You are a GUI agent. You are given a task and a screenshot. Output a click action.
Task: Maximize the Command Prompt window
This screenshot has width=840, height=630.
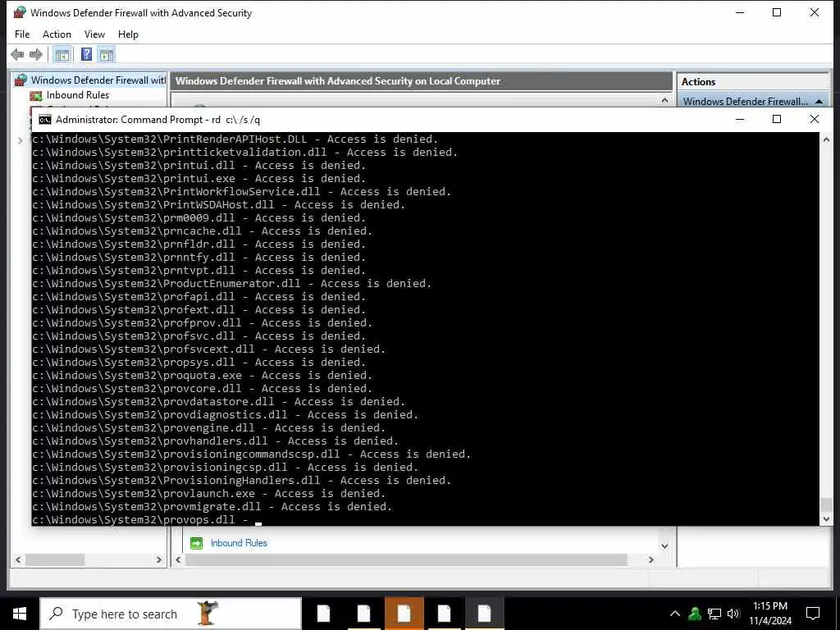tap(777, 120)
